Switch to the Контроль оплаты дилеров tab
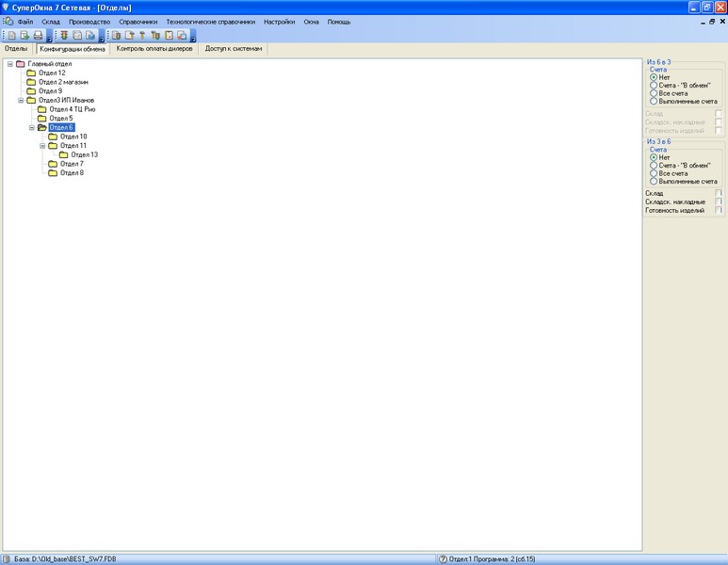 (154, 48)
